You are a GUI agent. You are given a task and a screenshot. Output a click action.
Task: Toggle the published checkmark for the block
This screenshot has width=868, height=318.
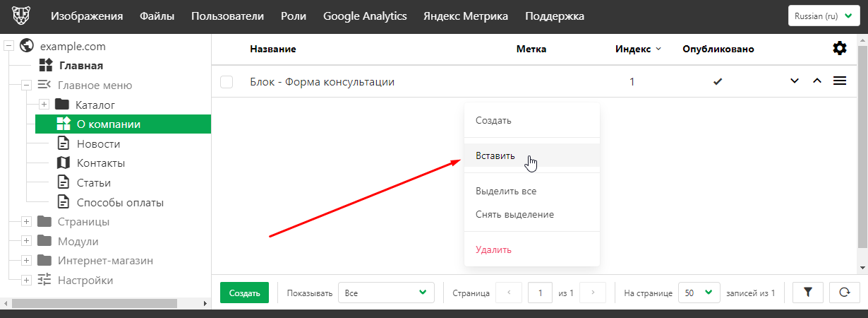click(718, 82)
